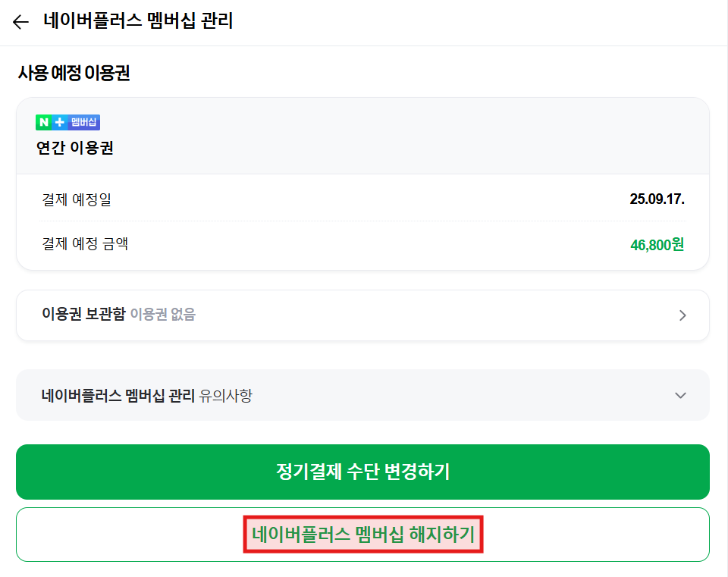The image size is (728, 577).
Task: Click 정기결제 수단 변경하기 green button
Action: (x=362, y=472)
